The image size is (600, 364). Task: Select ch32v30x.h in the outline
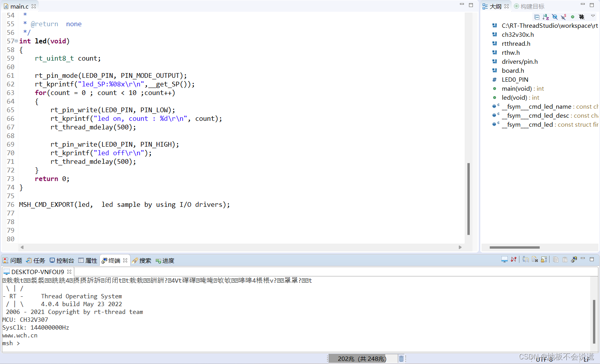[x=517, y=35]
